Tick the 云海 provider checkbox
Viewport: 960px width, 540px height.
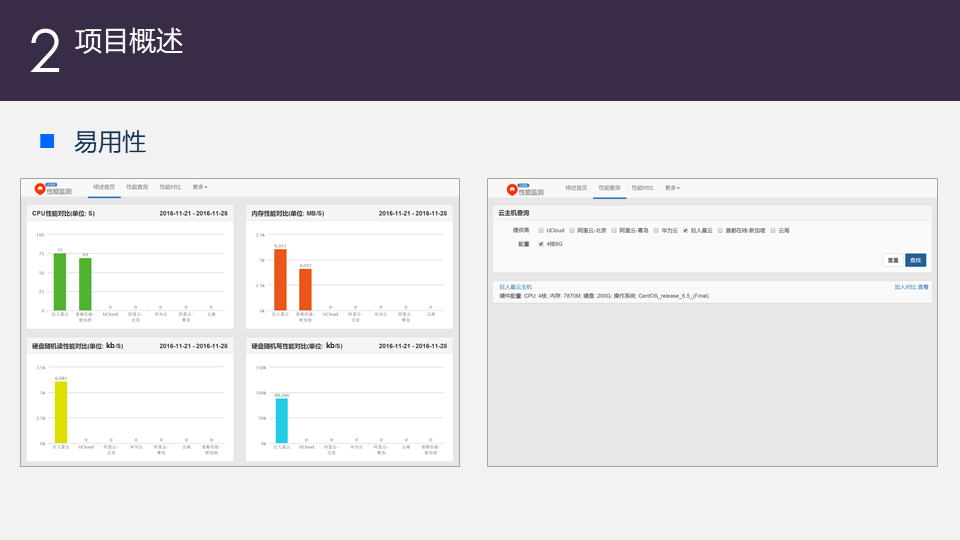[x=773, y=231]
